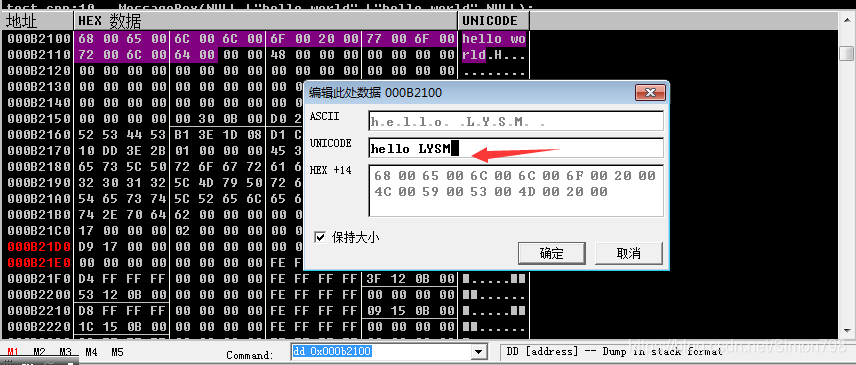The width and height of the screenshot is (856, 365).
Task: Click hex bytes D8 FF FF FF
Action: point(123,310)
